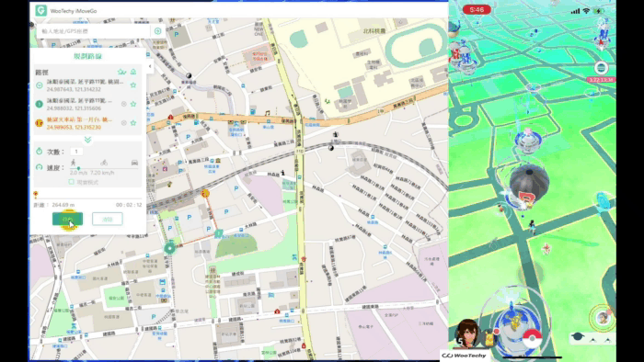This screenshot has height=362, width=644.
Task: Choose car speed icon
Action: point(134,163)
